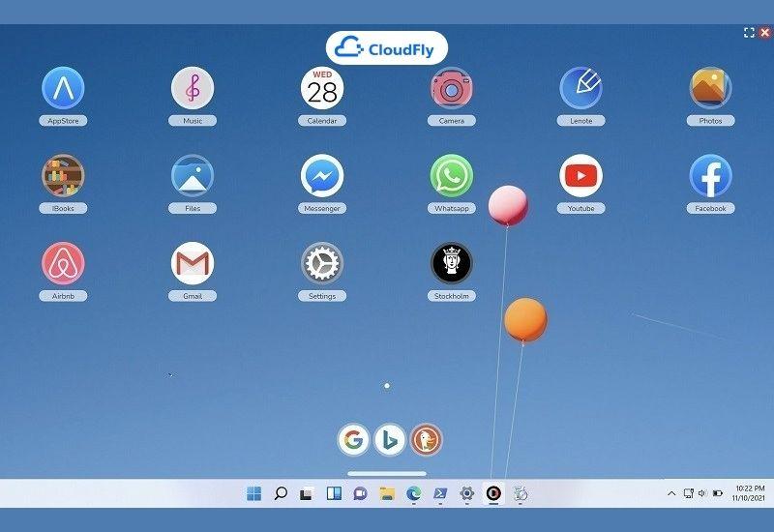
Task: Click the CloudFly logo banner
Action: pos(386,48)
